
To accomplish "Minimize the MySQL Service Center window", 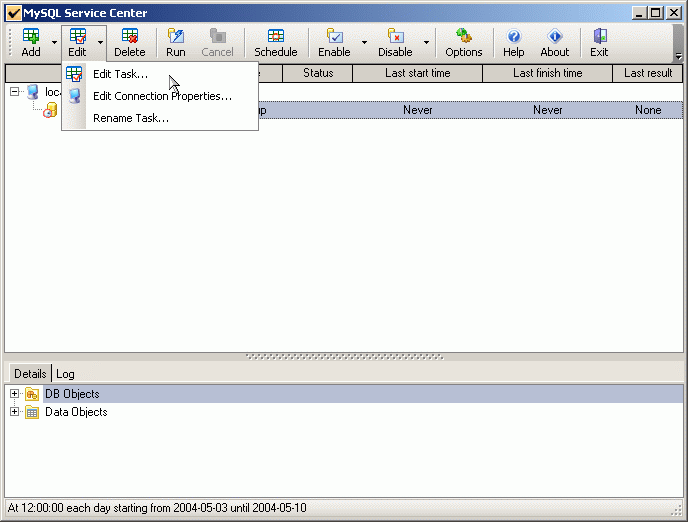I will (x=640, y=13).
